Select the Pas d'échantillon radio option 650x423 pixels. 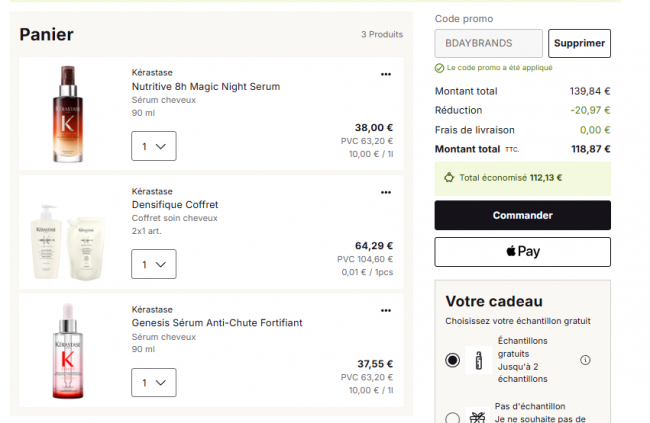coord(452,418)
